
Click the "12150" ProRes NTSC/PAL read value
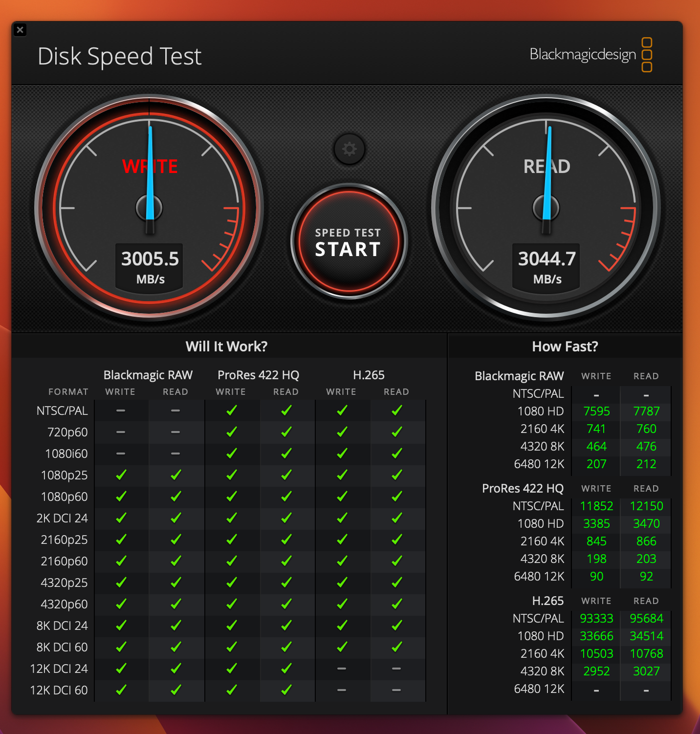pyautogui.click(x=646, y=506)
